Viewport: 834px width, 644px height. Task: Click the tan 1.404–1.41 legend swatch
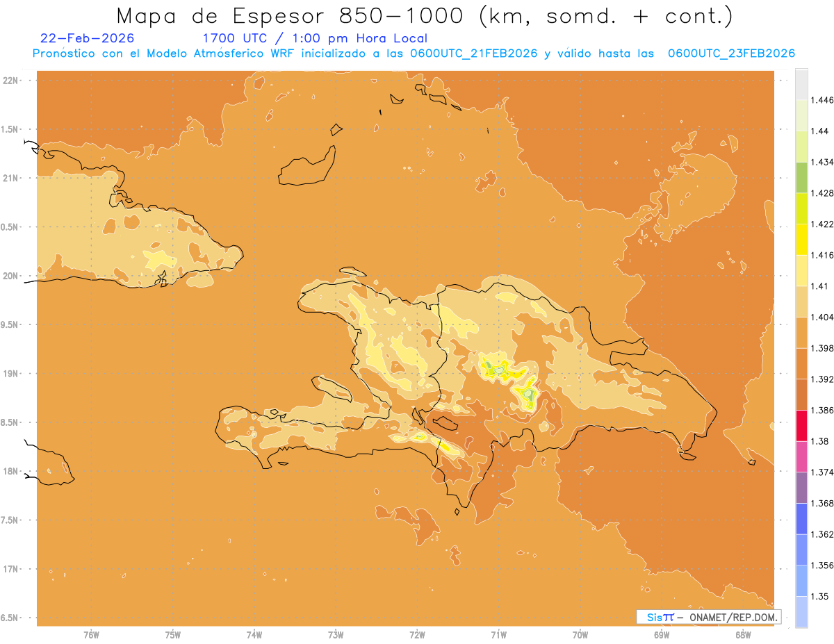(x=801, y=302)
